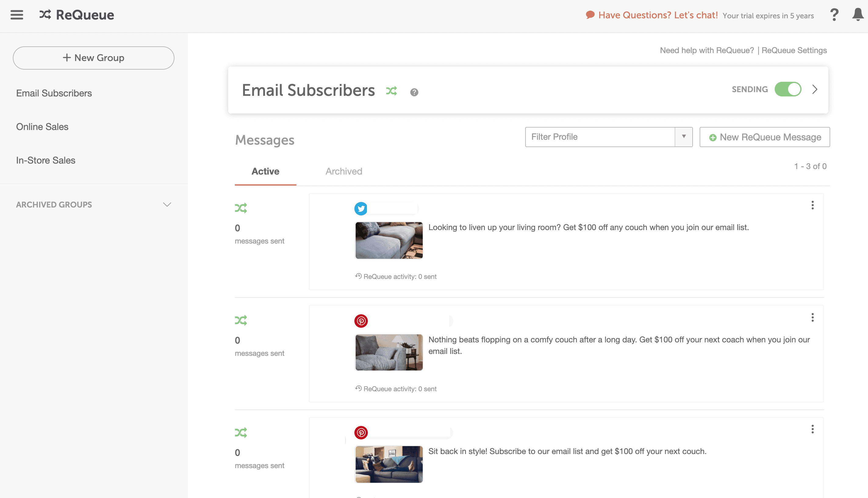The width and height of the screenshot is (868, 498).
Task: Open options menu for 'Sit back in style' message
Action: tap(812, 429)
